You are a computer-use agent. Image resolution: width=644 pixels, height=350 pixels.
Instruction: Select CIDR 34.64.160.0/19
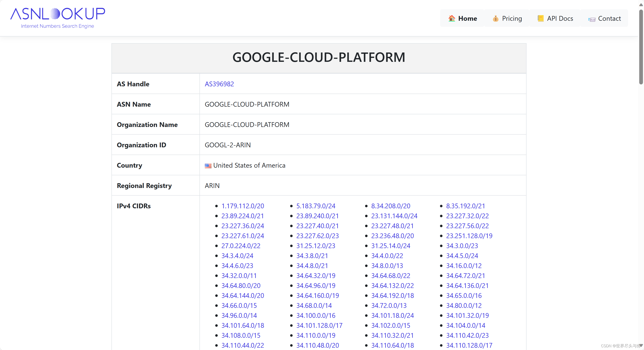[318, 296]
